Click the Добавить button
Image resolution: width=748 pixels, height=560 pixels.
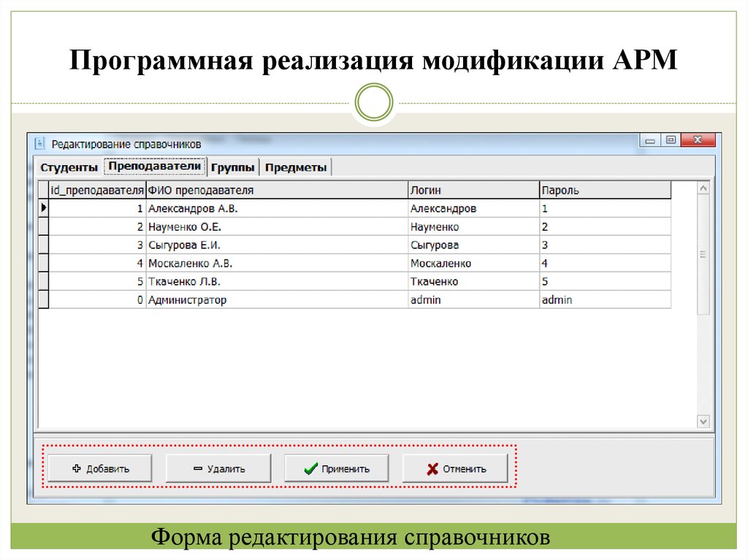(100, 469)
